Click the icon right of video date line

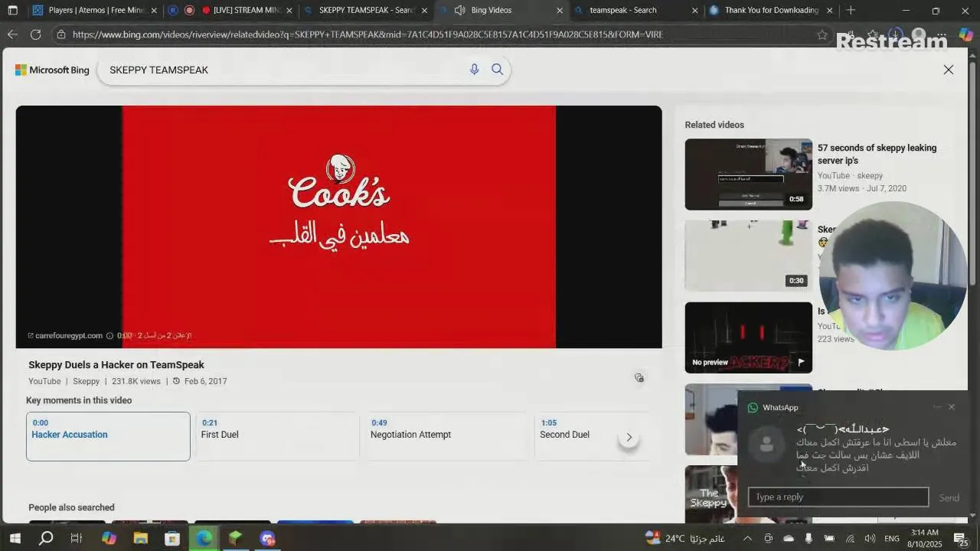[x=639, y=377]
